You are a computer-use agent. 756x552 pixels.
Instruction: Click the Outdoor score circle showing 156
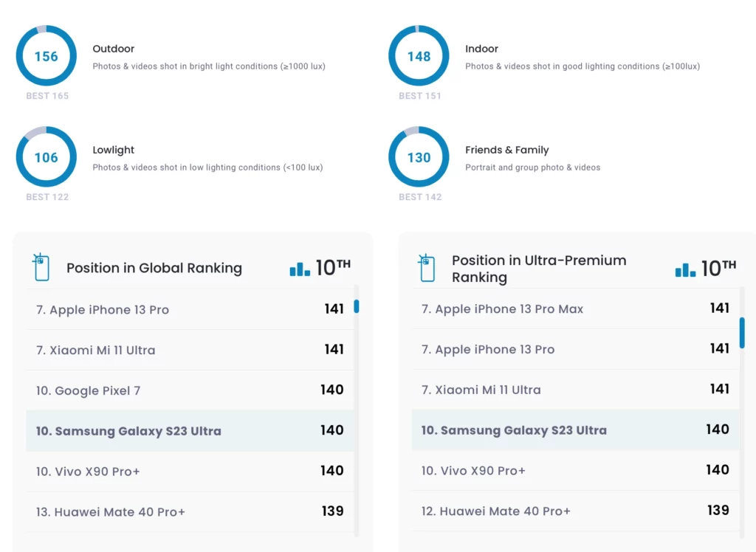pos(47,55)
